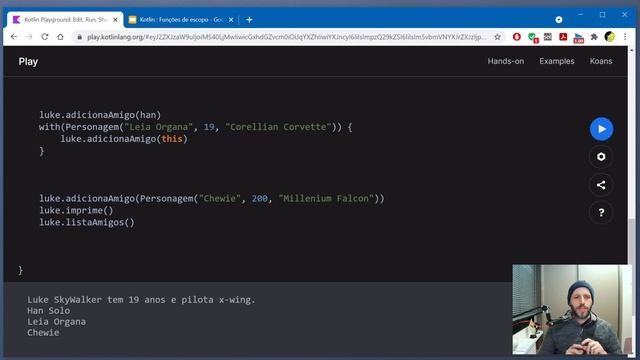This screenshot has width=640, height=360.
Task: Close the Funções de escopo tab
Action: click(x=231, y=20)
